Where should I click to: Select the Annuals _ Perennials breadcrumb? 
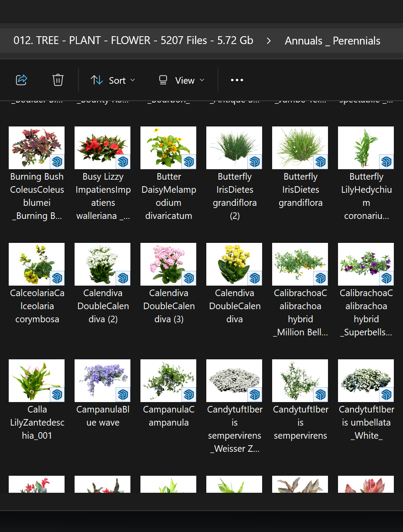[332, 41]
